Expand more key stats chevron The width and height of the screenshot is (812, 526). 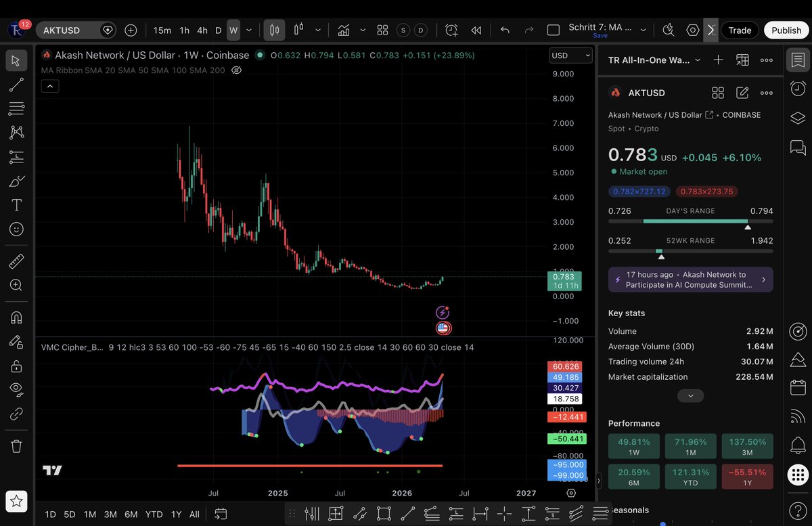tap(690, 396)
